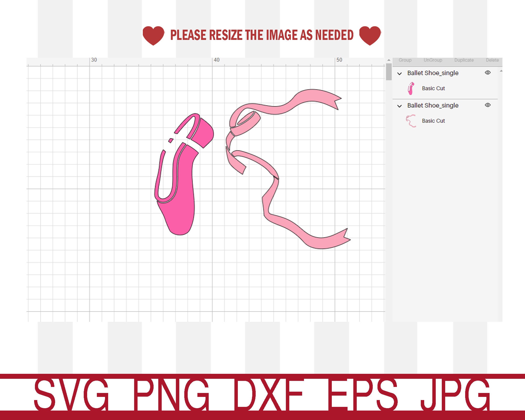The width and height of the screenshot is (525, 420).
Task: Click the red heart icon right of the resize message
Action: pos(370,34)
